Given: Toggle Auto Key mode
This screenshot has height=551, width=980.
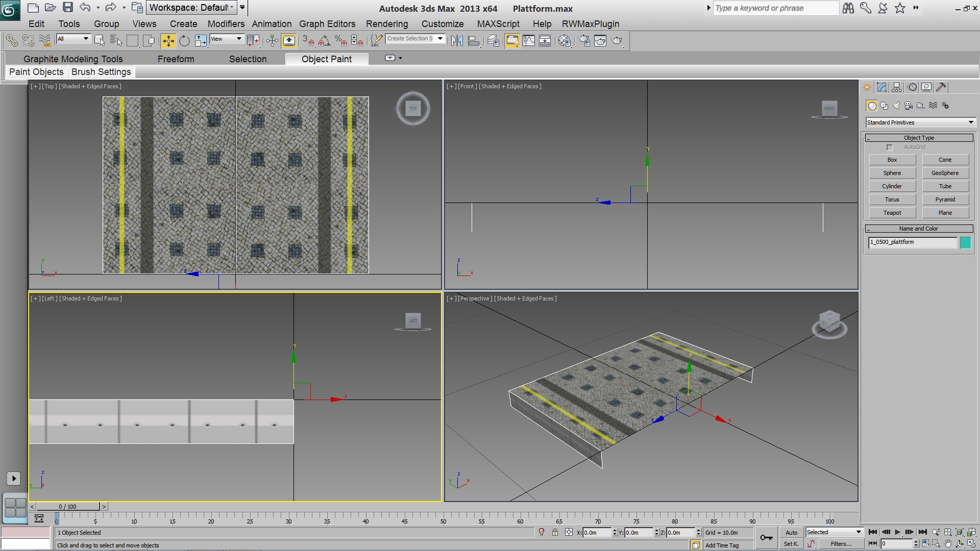Looking at the screenshot, I should 791,532.
